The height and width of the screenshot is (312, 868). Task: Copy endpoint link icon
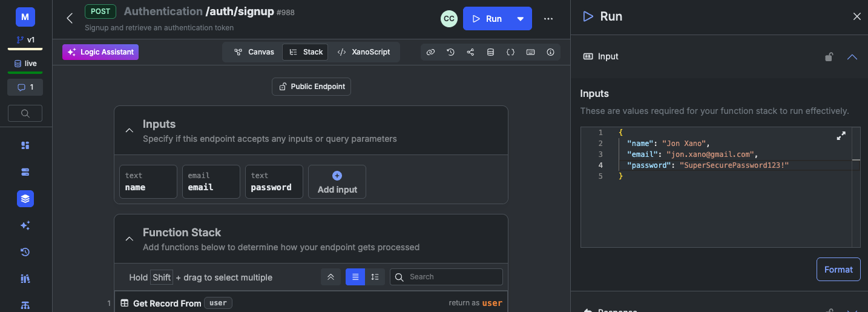(x=430, y=52)
